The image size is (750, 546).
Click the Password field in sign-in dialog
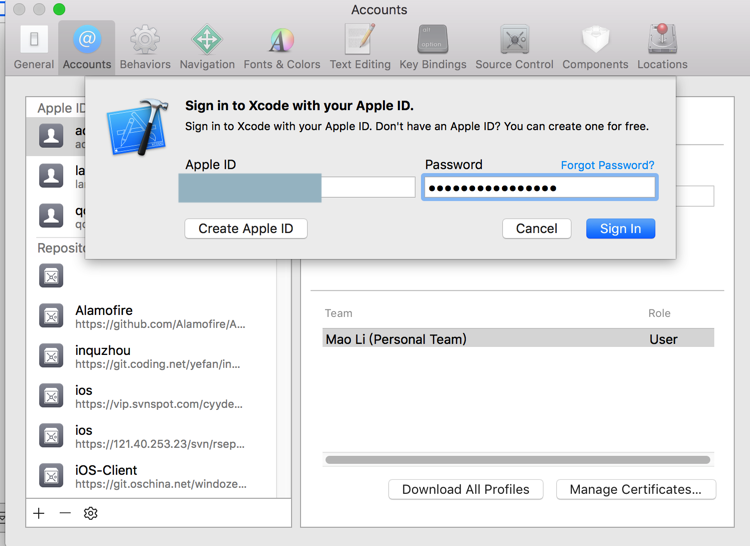click(x=540, y=187)
